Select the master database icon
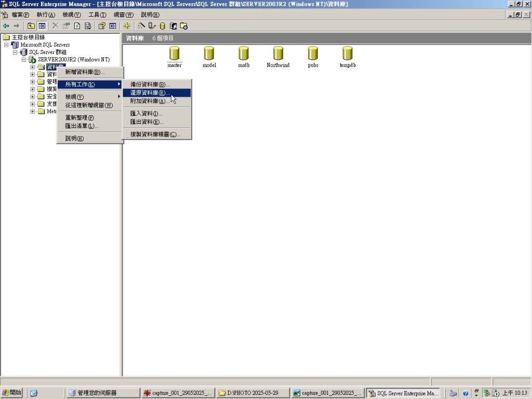This screenshot has width=532, height=399. coord(174,54)
